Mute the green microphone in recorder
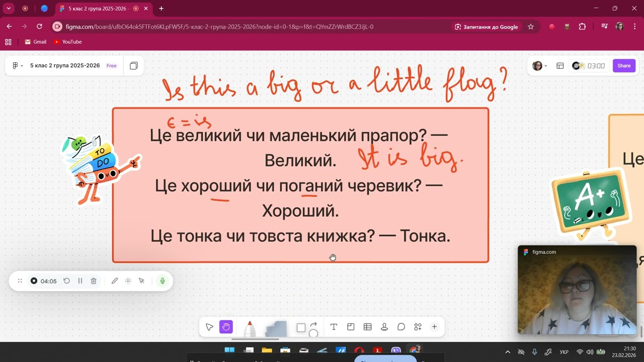The height and width of the screenshot is (362, 644). (x=162, y=281)
